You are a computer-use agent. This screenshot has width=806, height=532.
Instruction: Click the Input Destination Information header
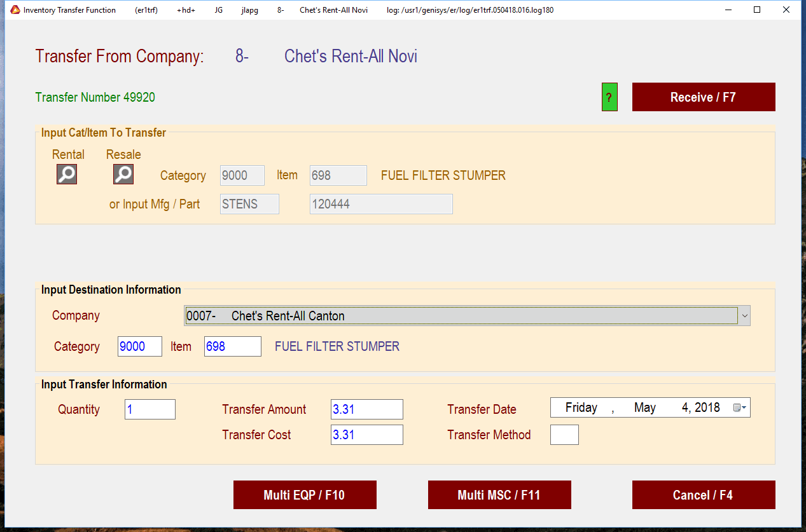point(111,290)
